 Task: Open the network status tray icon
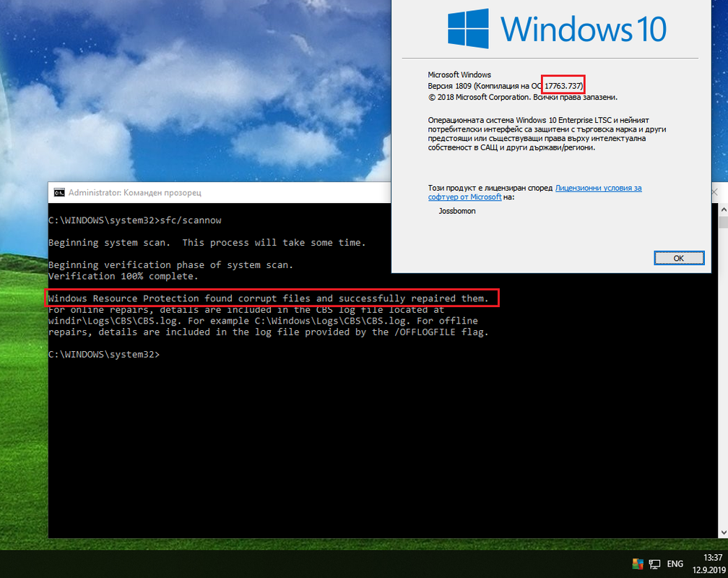click(x=654, y=564)
